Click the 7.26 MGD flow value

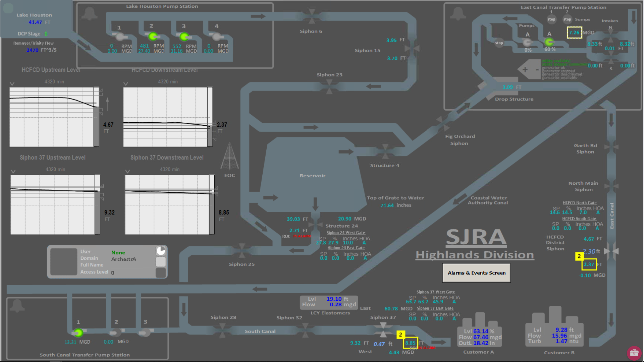[x=574, y=33]
